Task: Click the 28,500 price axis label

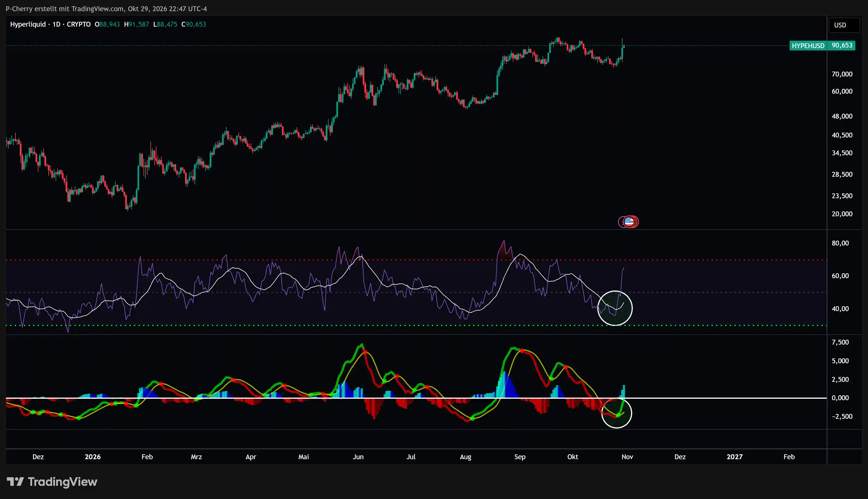Action: point(842,174)
